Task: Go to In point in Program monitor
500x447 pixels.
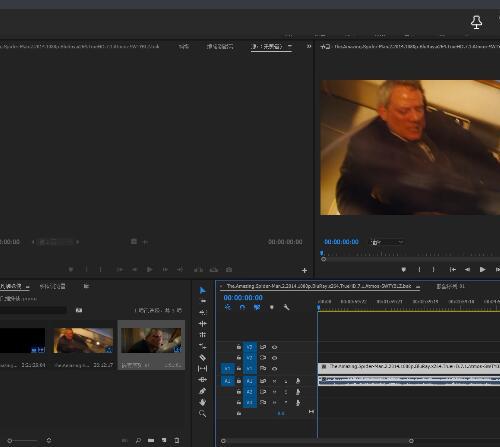Action: [452, 269]
